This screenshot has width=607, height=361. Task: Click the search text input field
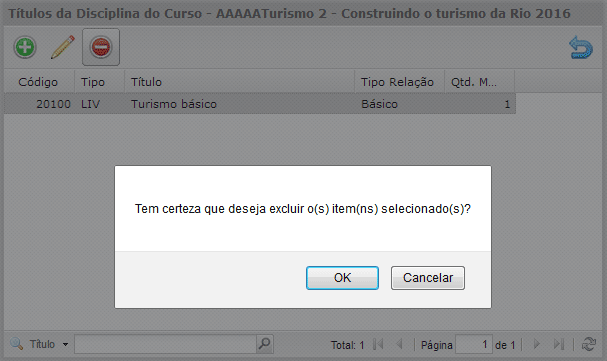pyautogui.click(x=165, y=344)
